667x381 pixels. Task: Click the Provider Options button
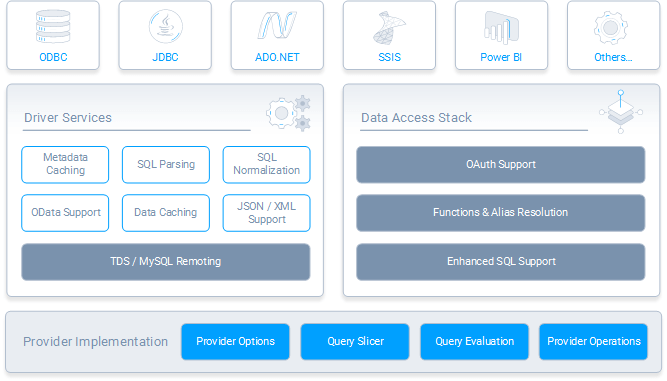(235, 341)
